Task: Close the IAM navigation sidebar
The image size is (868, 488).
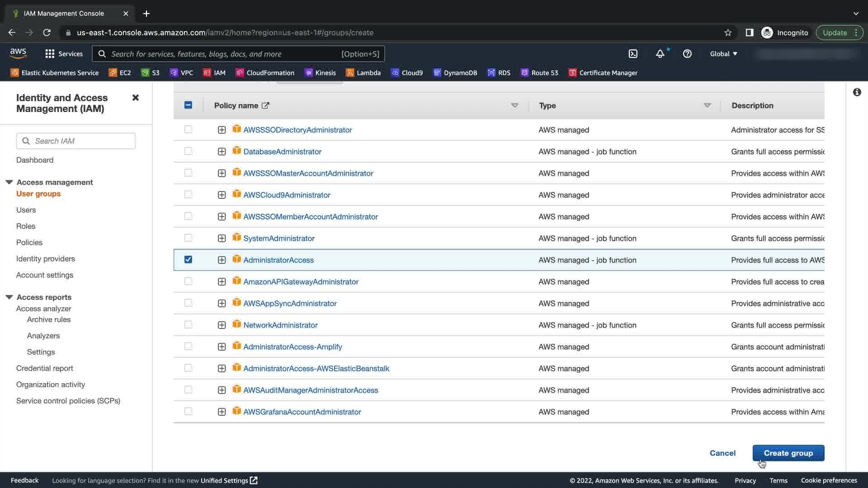Action: point(135,98)
